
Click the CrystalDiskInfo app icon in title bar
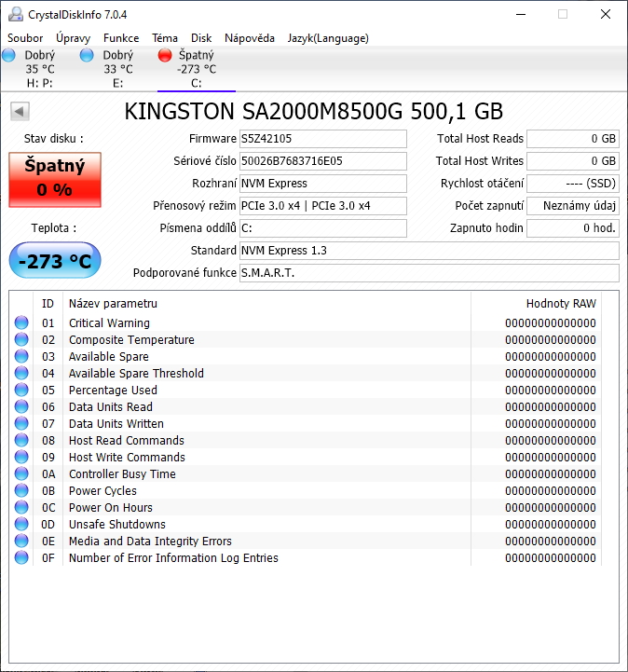pos(16,14)
